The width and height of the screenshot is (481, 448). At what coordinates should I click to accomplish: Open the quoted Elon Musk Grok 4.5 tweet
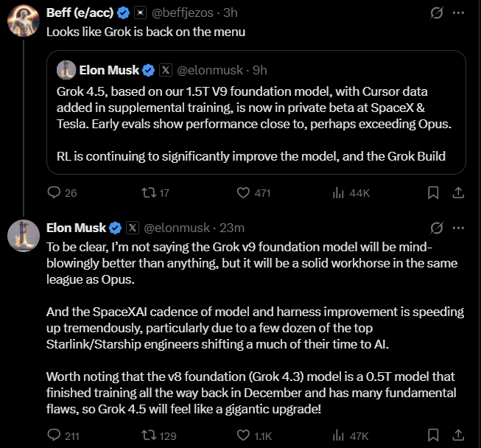[x=256, y=112]
